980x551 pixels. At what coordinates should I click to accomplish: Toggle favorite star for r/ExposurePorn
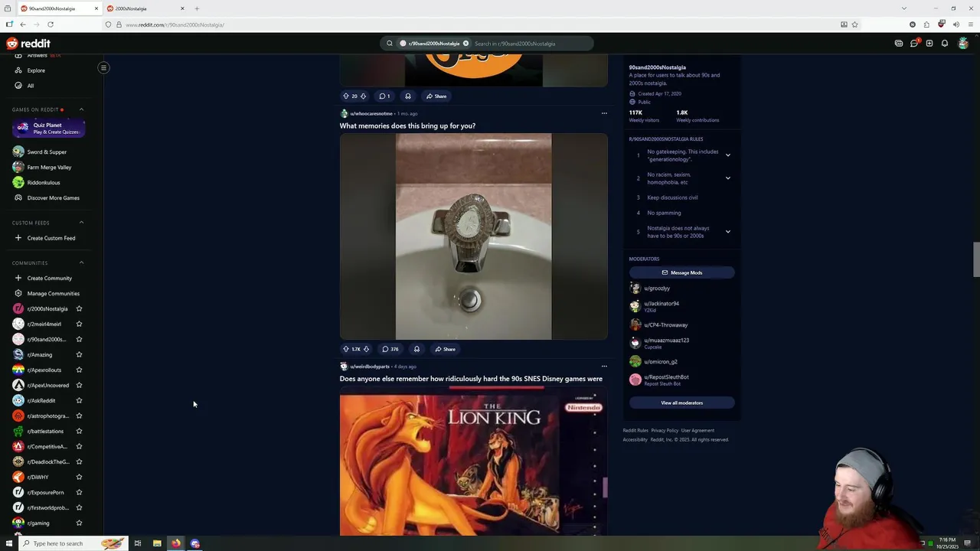tap(79, 492)
